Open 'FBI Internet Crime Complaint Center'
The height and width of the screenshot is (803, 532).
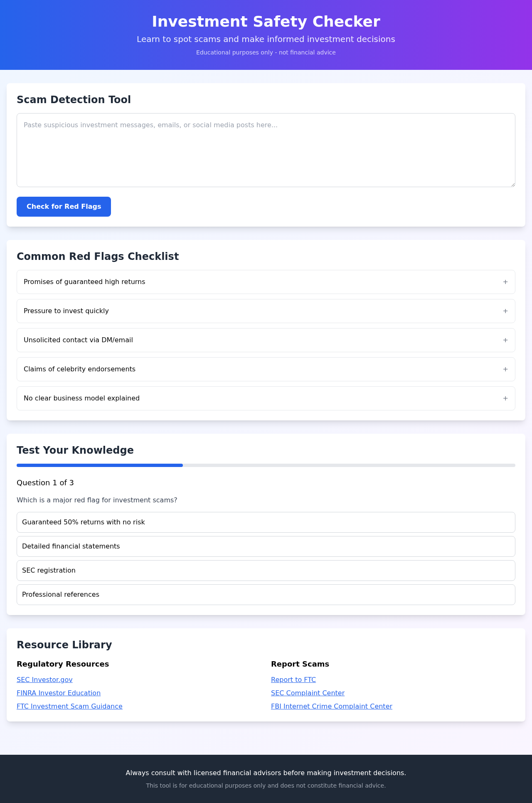331,706
